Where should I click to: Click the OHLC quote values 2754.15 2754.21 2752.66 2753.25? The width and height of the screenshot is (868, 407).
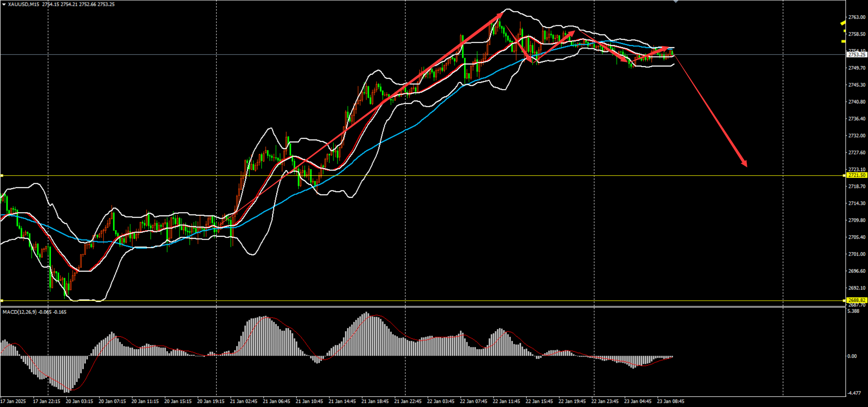78,5
